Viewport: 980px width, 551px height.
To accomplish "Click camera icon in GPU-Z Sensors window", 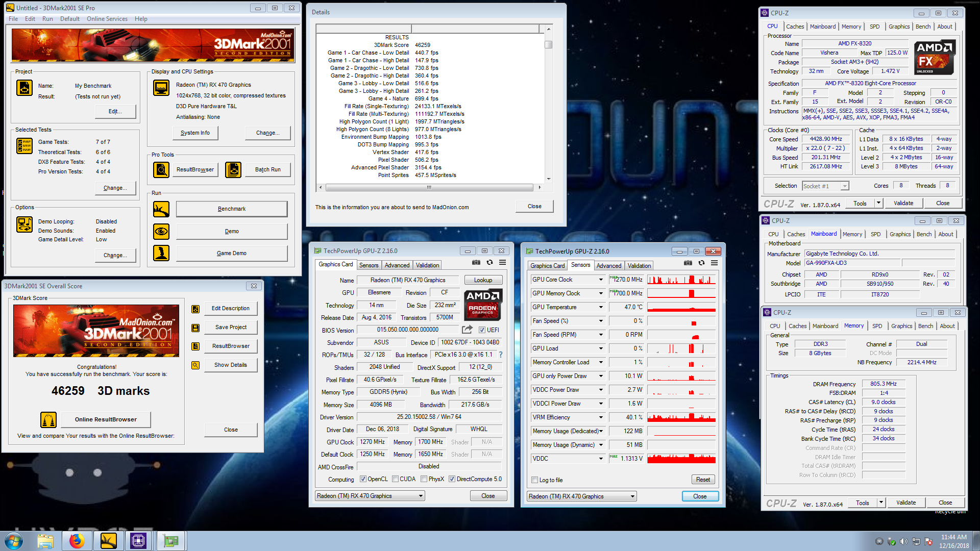I will tap(688, 263).
